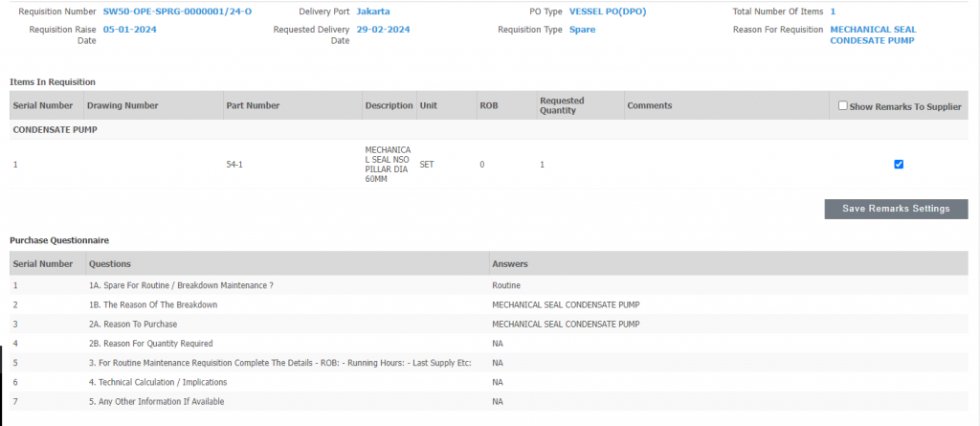Check the Show Remarks To Supplier header checkbox
This screenshot has height=426, width=980.
(842, 106)
